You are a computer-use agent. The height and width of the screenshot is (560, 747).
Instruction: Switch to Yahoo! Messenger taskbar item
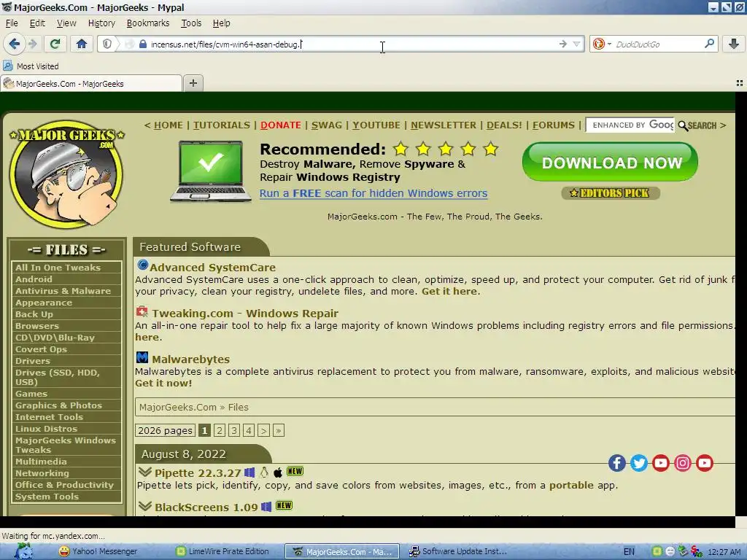tap(98, 551)
